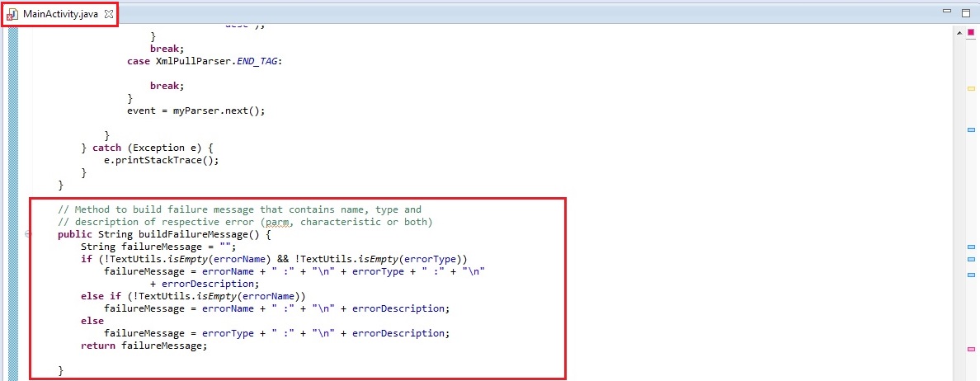Click the catch keyword in the code
This screenshot has width=980, height=381.
[108, 148]
